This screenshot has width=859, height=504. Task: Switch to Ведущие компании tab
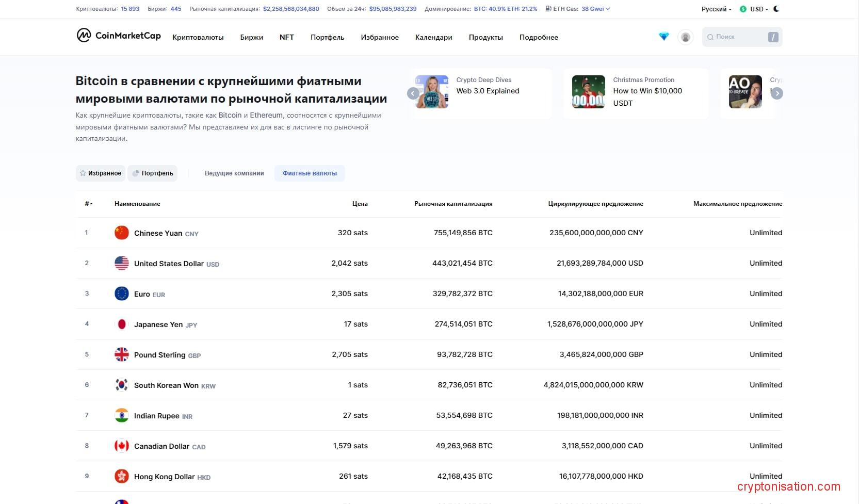(x=234, y=173)
